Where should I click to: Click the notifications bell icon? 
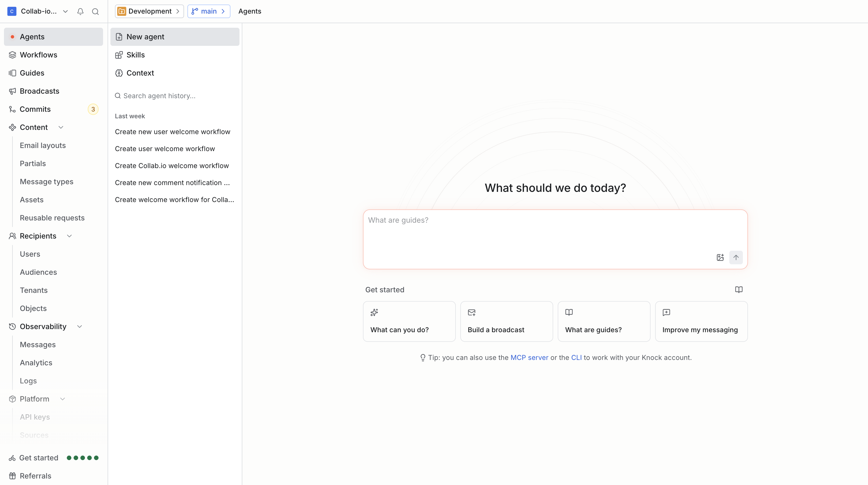click(80, 11)
